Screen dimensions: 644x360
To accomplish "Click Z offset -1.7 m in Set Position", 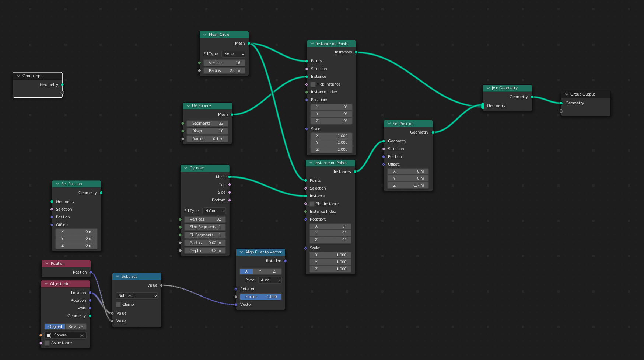I will [x=408, y=186].
